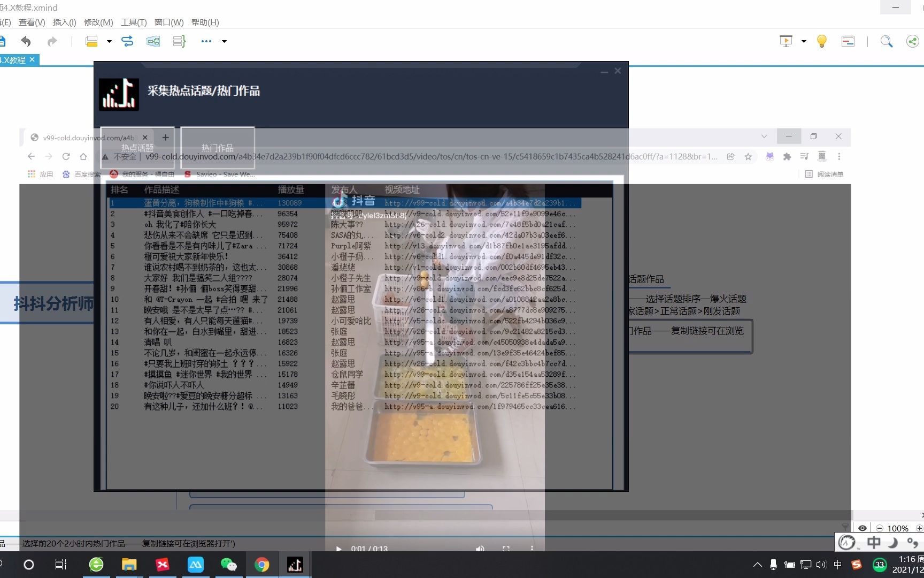Screen dimensions: 924x578
Task: Open the 查看(V) menu
Action: [x=32, y=22]
